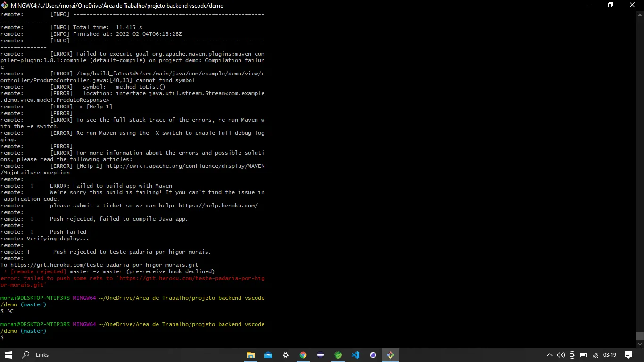This screenshot has width=644, height=362.
Task: Open Visual Studio Code from the taskbar
Action: tap(355, 355)
